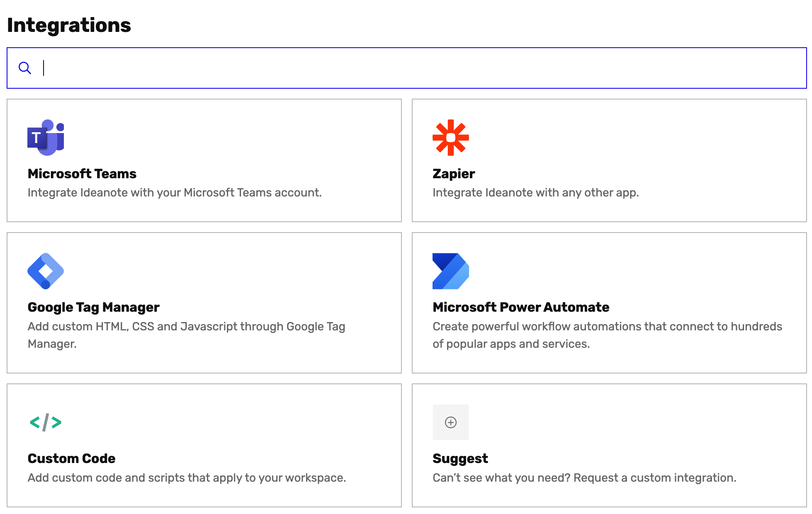Image resolution: width=812 pixels, height=514 pixels.
Task: Open the Microsoft Teams title link
Action: click(x=82, y=174)
